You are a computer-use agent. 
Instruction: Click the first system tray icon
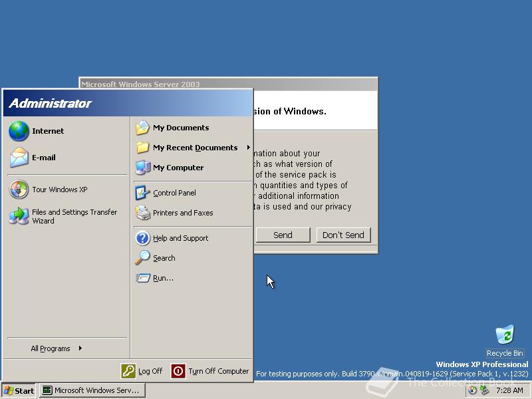pyautogui.click(x=472, y=390)
